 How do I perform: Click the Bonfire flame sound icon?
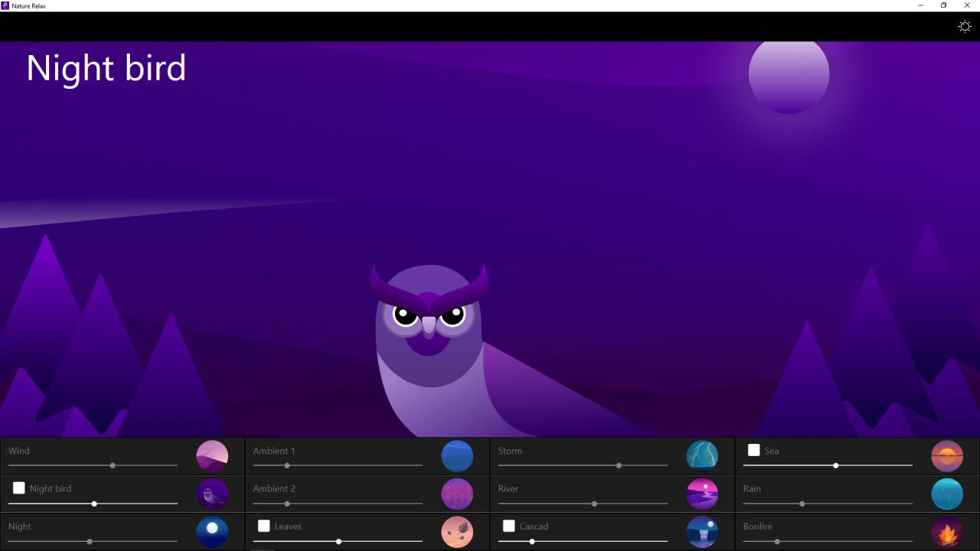(x=947, y=531)
